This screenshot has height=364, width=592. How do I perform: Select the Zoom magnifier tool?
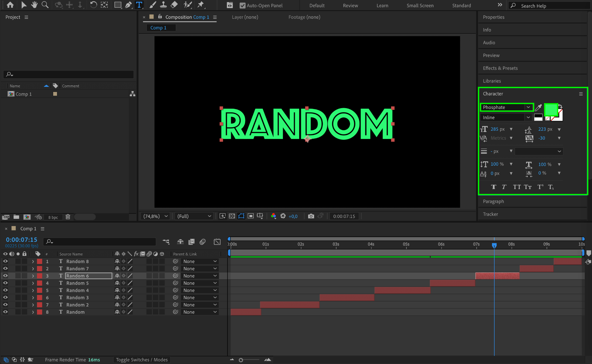tap(45, 5)
